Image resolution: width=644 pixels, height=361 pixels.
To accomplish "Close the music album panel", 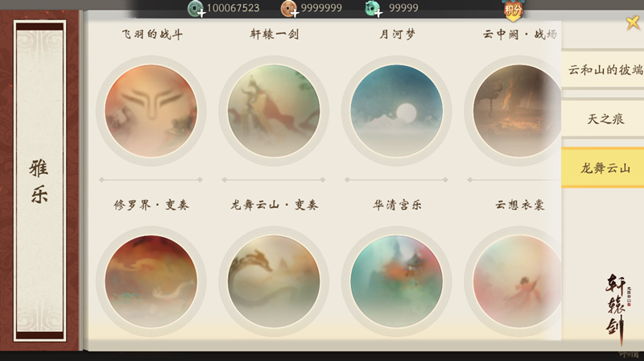I will (633, 22).
